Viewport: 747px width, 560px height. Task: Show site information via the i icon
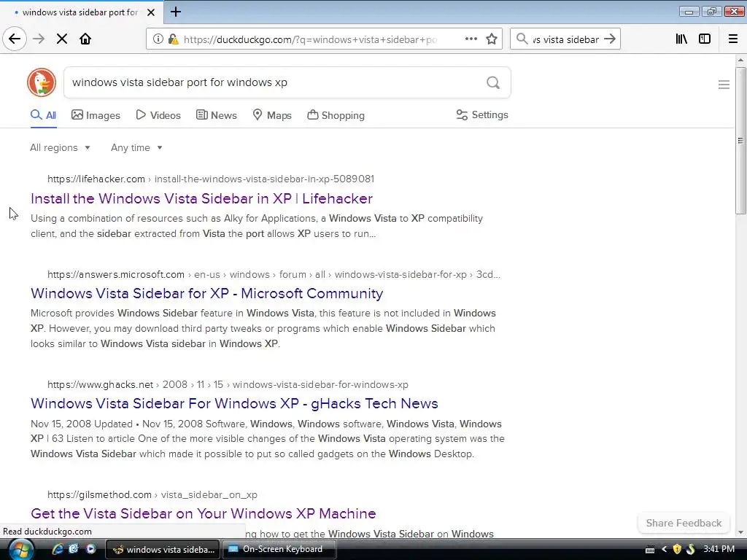158,39
